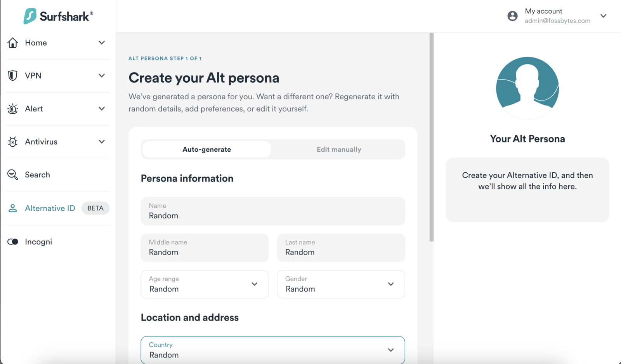The image size is (621, 364).
Task: Click the BETA badge next to Alternative ID
Action: pyautogui.click(x=95, y=208)
